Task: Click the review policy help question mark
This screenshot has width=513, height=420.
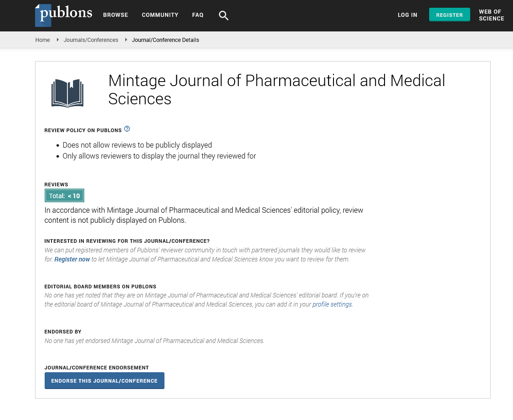Action: point(127,129)
